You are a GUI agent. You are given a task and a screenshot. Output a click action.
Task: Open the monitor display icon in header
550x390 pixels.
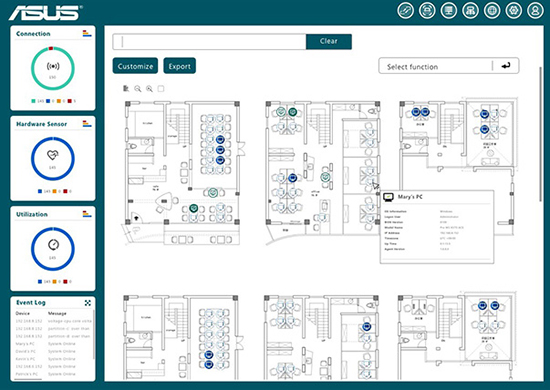coord(449,11)
